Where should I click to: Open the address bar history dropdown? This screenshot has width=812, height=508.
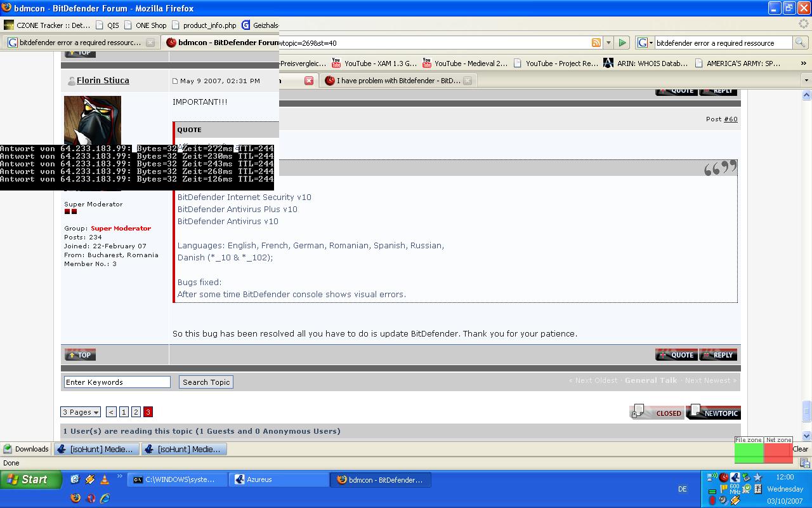(608, 43)
